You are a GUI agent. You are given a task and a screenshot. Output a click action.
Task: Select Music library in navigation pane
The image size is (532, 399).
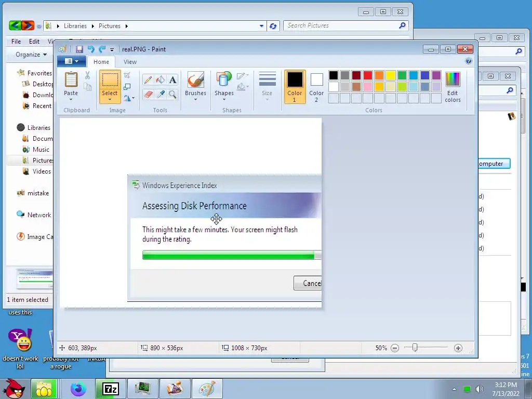click(36, 149)
